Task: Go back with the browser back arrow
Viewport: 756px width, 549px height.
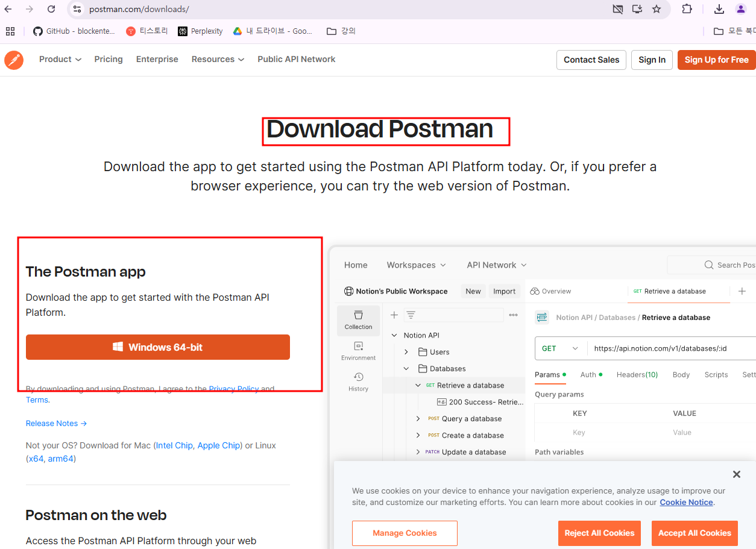Action: click(x=8, y=9)
